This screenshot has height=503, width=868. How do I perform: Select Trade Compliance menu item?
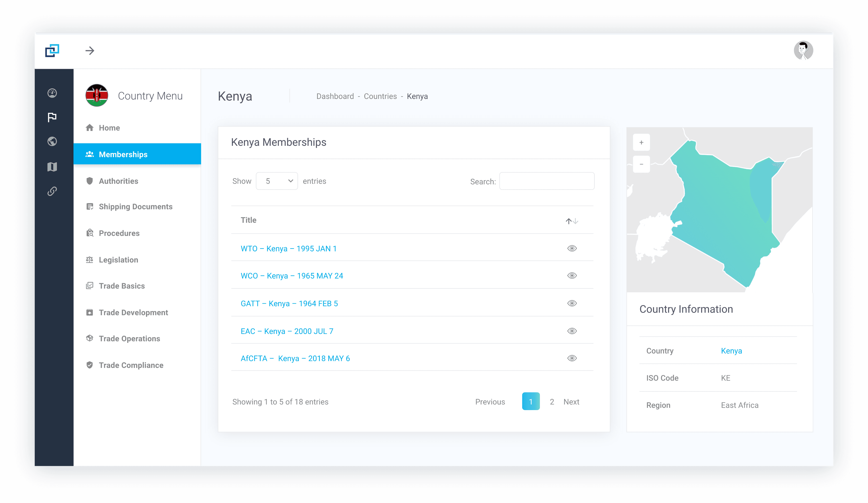point(131,365)
